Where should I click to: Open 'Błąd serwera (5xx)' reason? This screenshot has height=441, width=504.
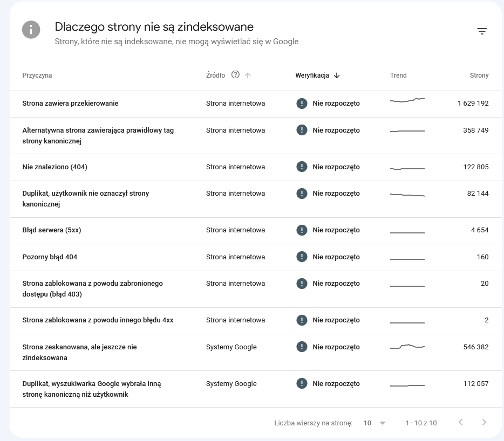click(51, 230)
